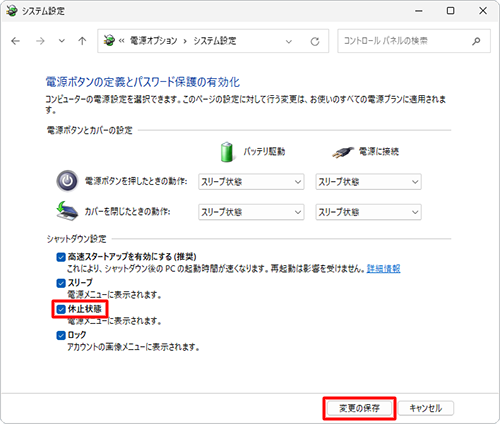Click the 電源ボタンの定義とパスワード保護の有効化 heading
Image resolution: width=500 pixels, height=424 pixels.
point(143,82)
